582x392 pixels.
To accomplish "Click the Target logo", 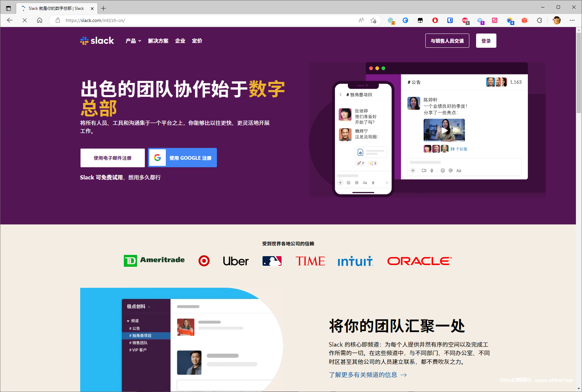I will tap(204, 261).
